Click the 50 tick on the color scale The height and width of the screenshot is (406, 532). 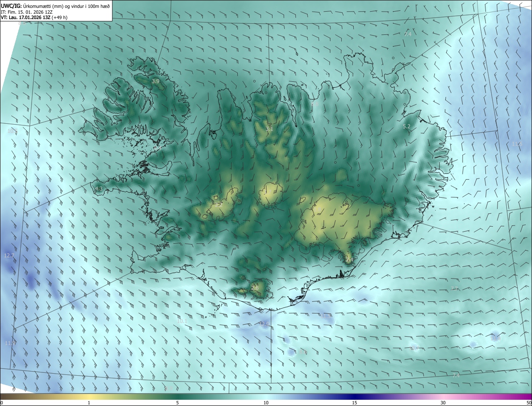click(x=529, y=403)
